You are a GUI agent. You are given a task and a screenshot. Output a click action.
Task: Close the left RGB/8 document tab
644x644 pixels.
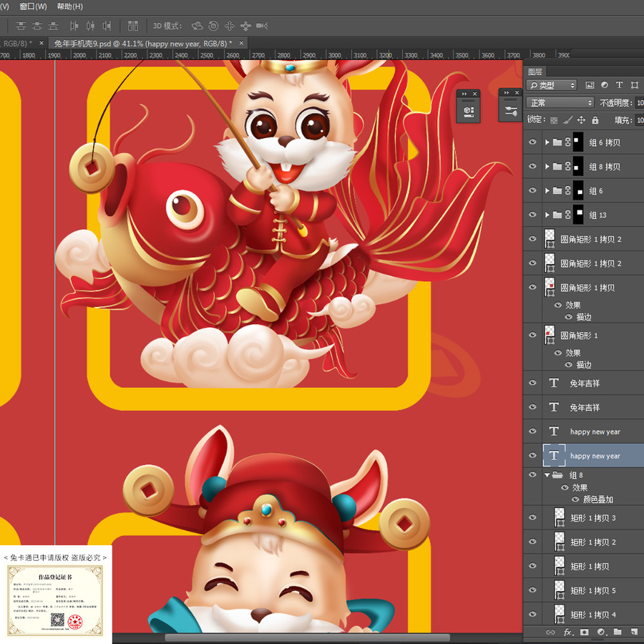tap(41, 43)
